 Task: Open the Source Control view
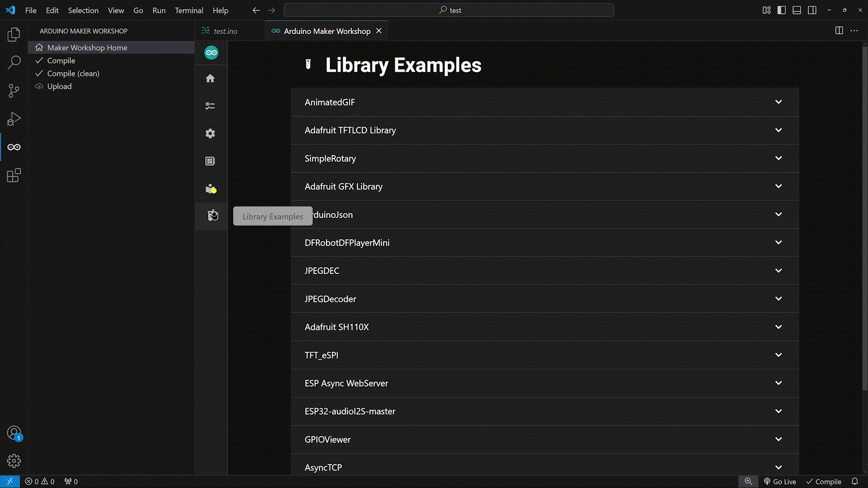coord(14,90)
